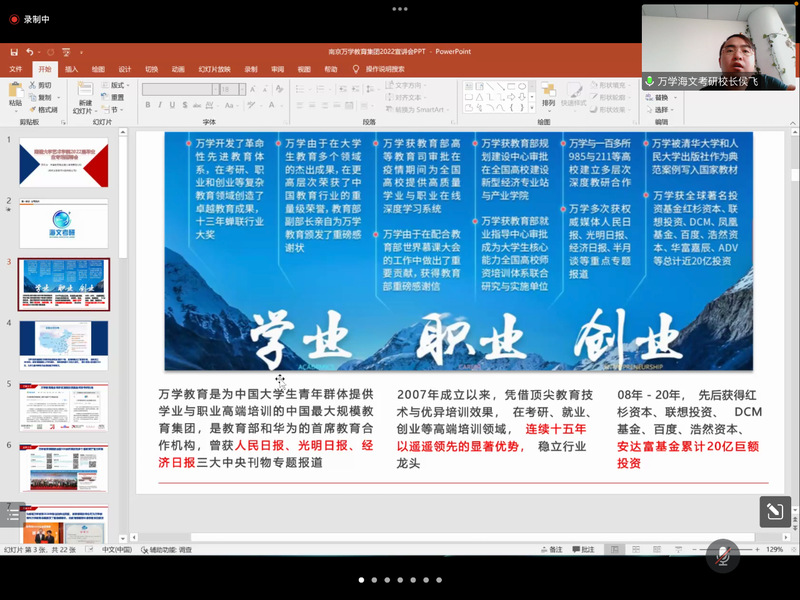This screenshot has width=800, height=600.
Task: Open the Aa change case dropdown
Action: pos(231,105)
